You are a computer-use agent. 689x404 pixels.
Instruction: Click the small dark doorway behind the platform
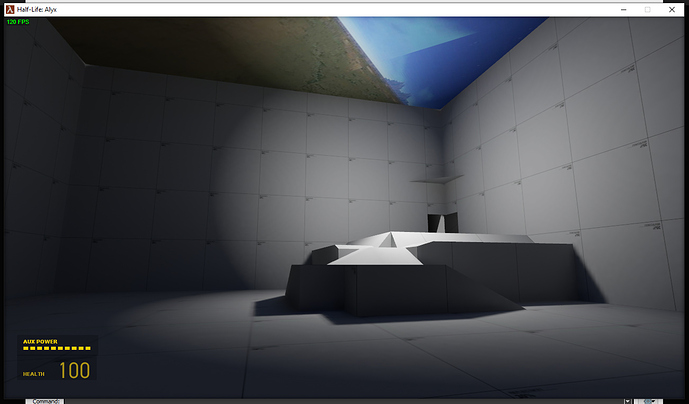(436, 222)
